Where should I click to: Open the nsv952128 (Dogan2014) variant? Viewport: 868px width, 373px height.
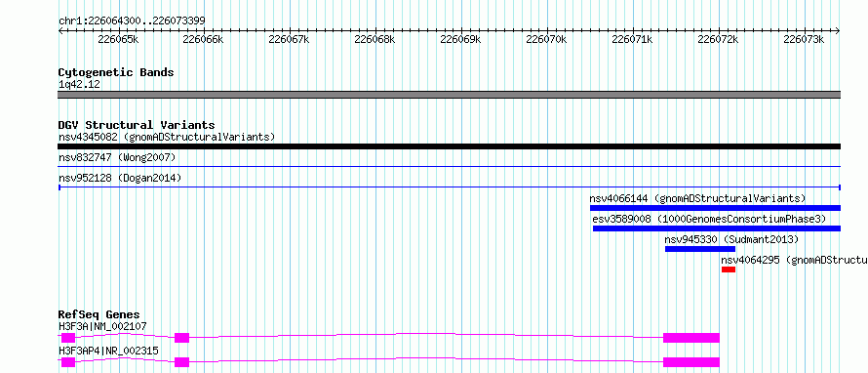click(449, 187)
